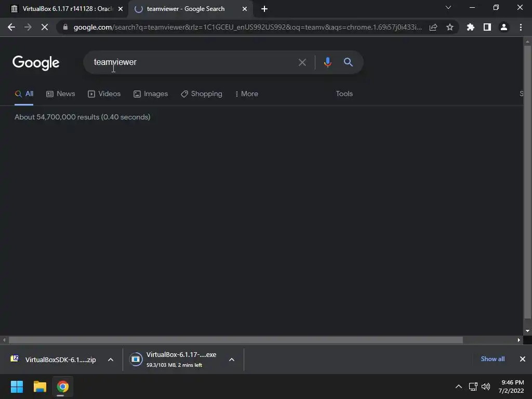Toggle the Chrome side panel
Screen dimensions: 532x399
coord(487,27)
